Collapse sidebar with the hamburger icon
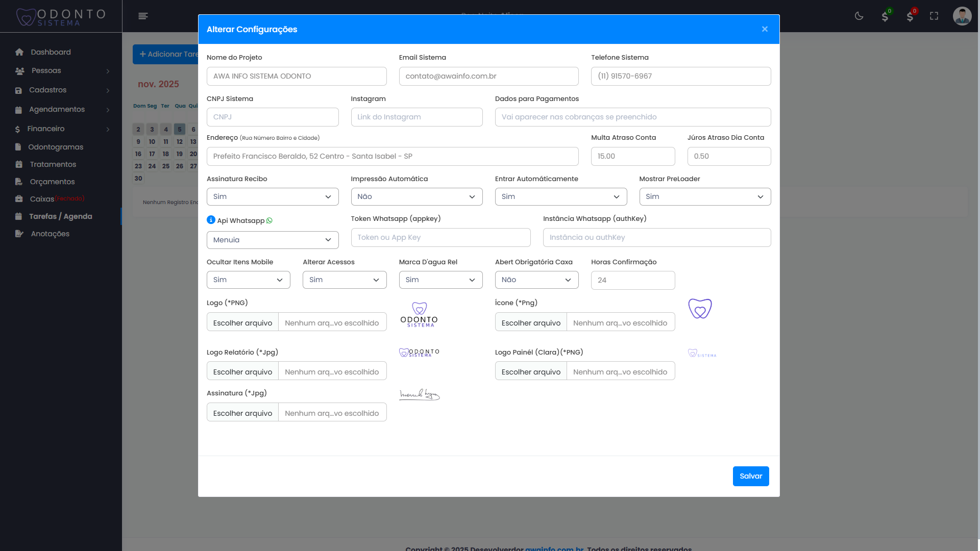The width and height of the screenshot is (980, 551). [143, 16]
